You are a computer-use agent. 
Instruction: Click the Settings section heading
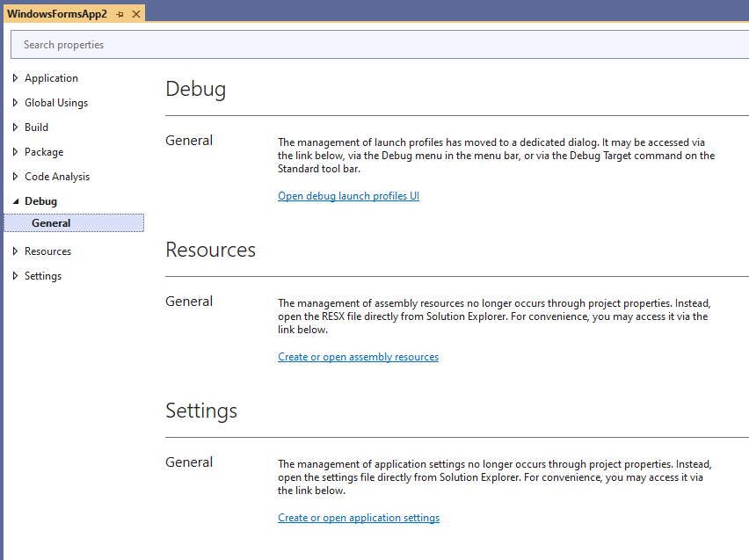[201, 411]
